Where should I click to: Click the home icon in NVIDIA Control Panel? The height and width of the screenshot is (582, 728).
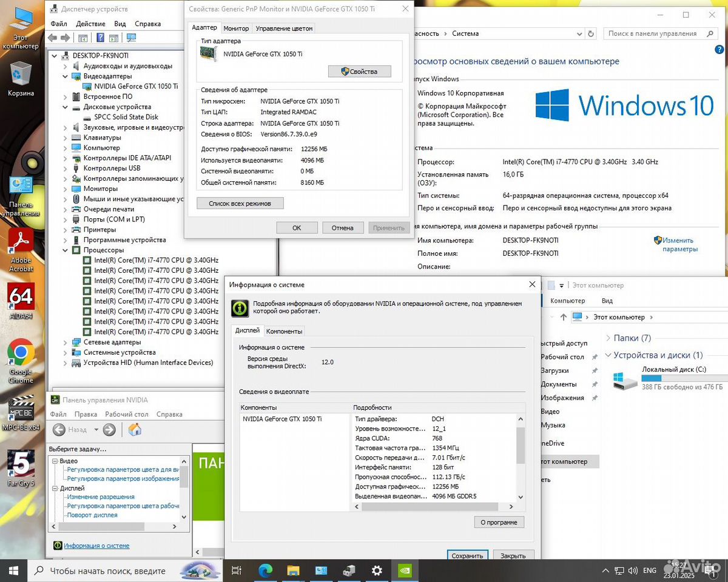[x=135, y=430]
